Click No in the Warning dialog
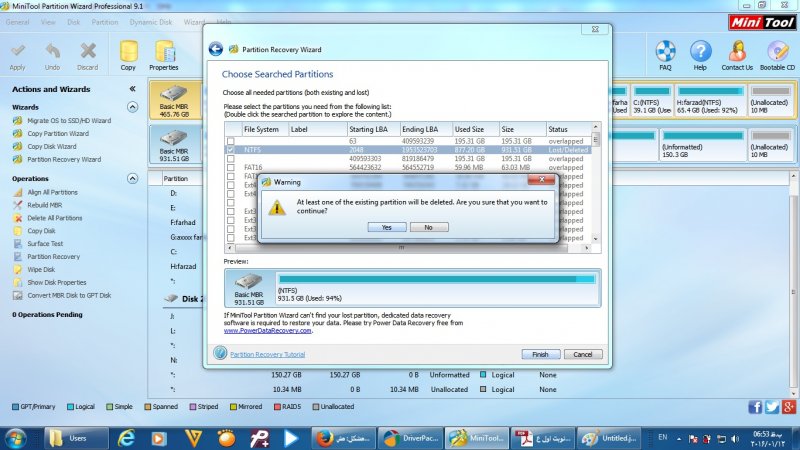Viewport: 800px width, 450px height. [429, 227]
